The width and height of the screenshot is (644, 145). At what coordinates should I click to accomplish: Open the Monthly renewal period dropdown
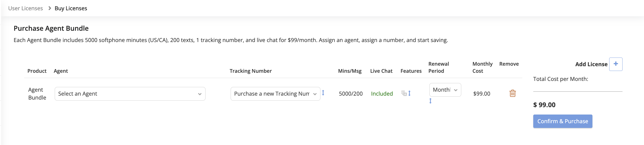click(x=445, y=90)
